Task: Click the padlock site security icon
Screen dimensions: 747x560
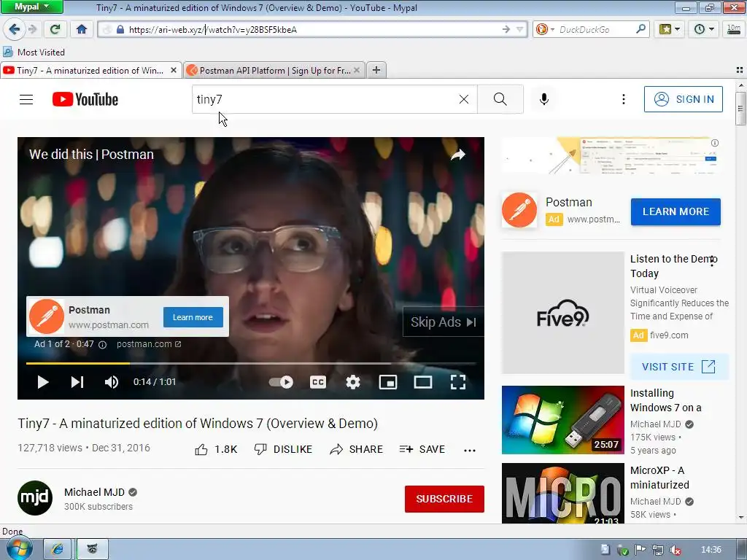Action: point(120,29)
